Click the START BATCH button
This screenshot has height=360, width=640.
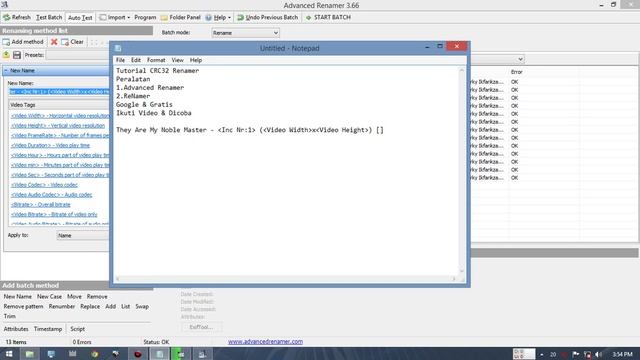pos(328,17)
